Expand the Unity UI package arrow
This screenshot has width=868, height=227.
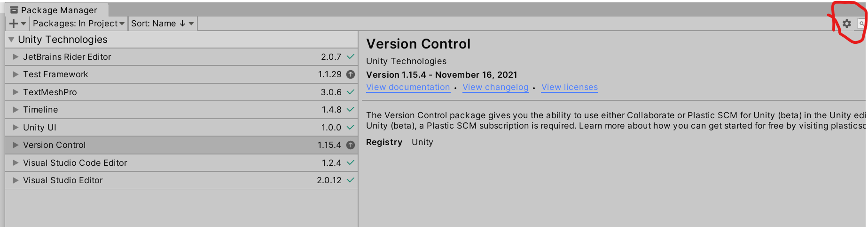tap(16, 128)
